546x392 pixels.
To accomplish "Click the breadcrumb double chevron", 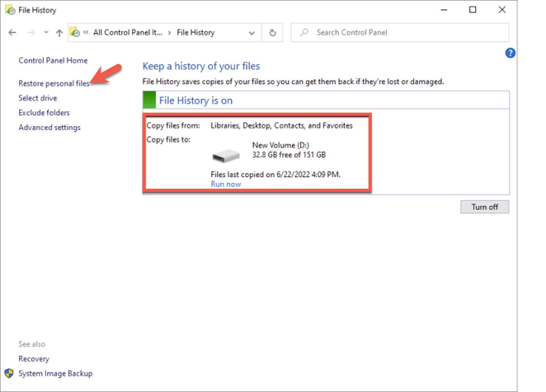I will pyautogui.click(x=86, y=32).
